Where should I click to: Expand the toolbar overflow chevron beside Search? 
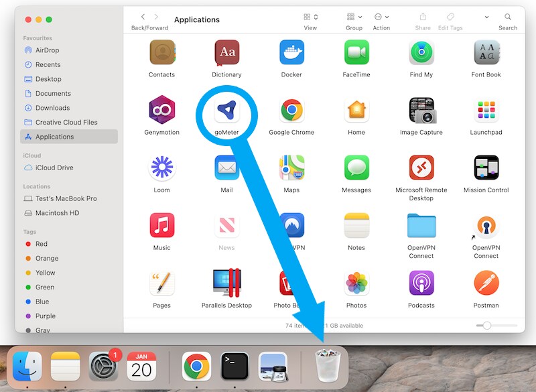click(x=486, y=17)
